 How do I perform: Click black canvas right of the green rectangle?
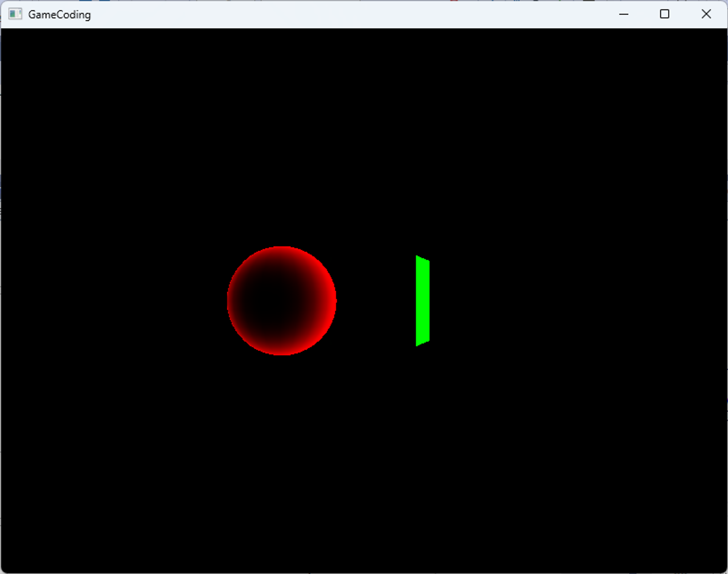[x=546, y=301]
